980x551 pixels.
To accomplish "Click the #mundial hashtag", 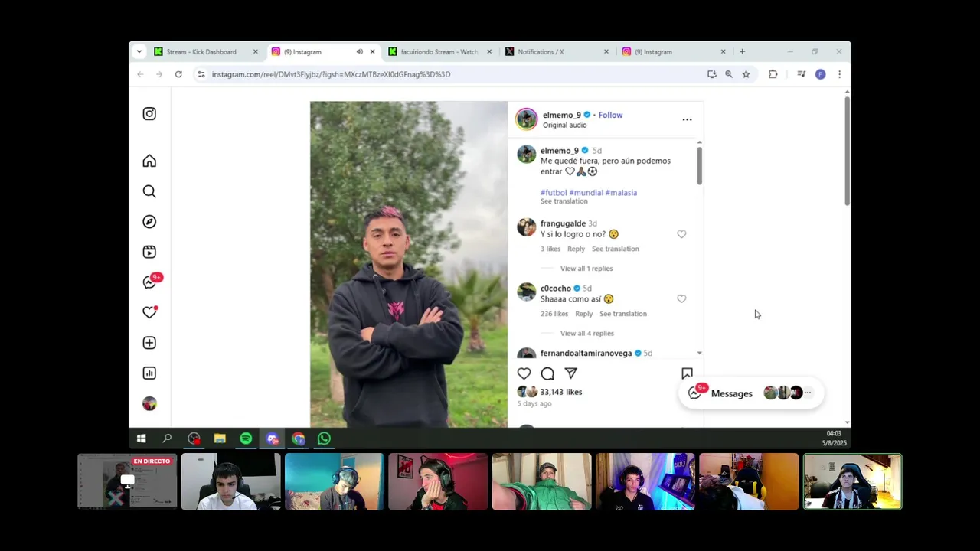I will (586, 193).
